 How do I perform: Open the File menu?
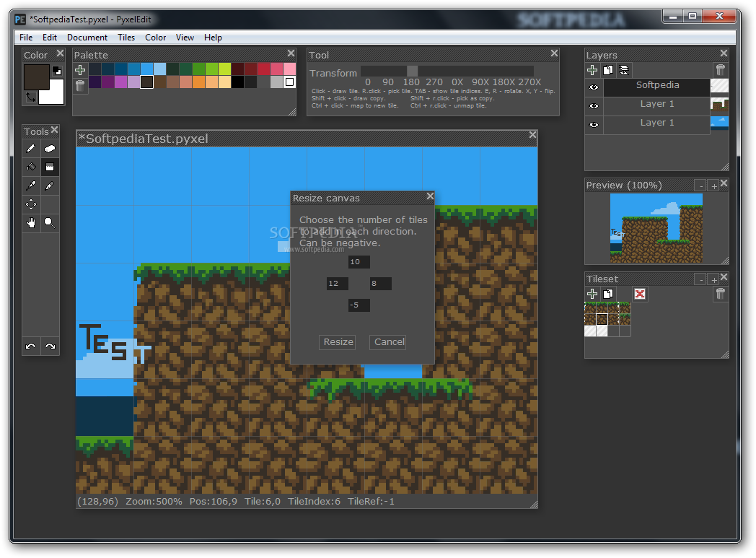[x=26, y=37]
